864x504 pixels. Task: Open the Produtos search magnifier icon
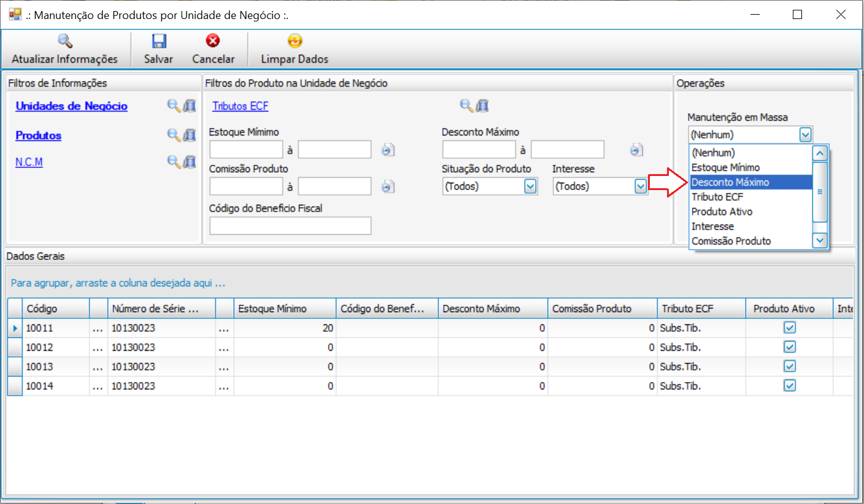(174, 135)
